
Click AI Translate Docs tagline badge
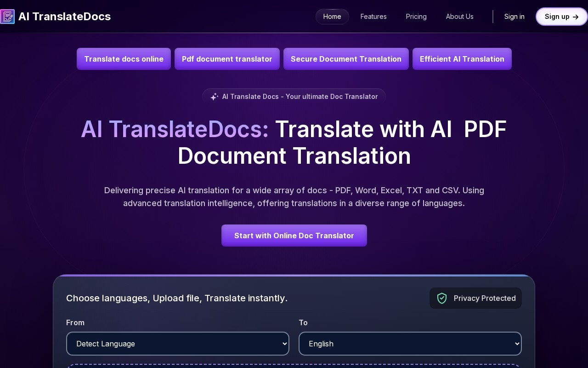coord(294,97)
